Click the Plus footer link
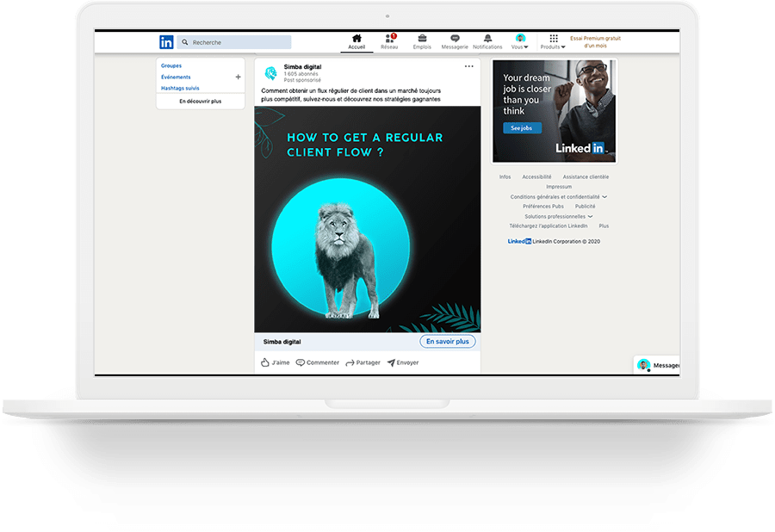Viewport: 775px width, 532px height. tap(604, 226)
